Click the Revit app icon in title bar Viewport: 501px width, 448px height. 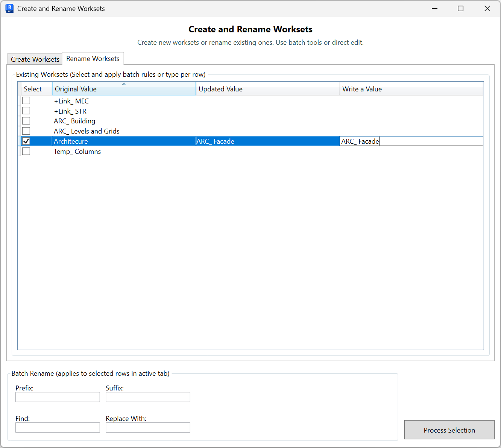point(9,8)
